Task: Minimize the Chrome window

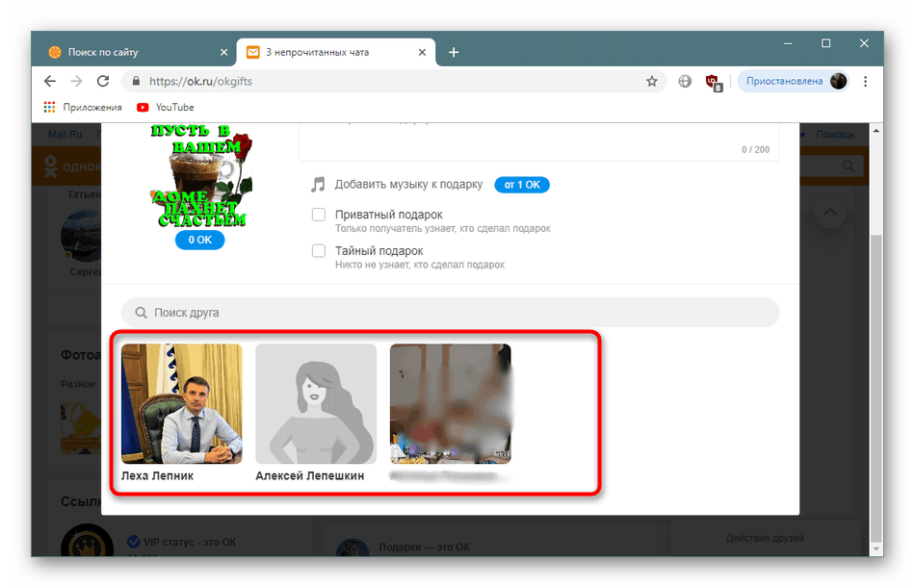Action: (x=788, y=43)
